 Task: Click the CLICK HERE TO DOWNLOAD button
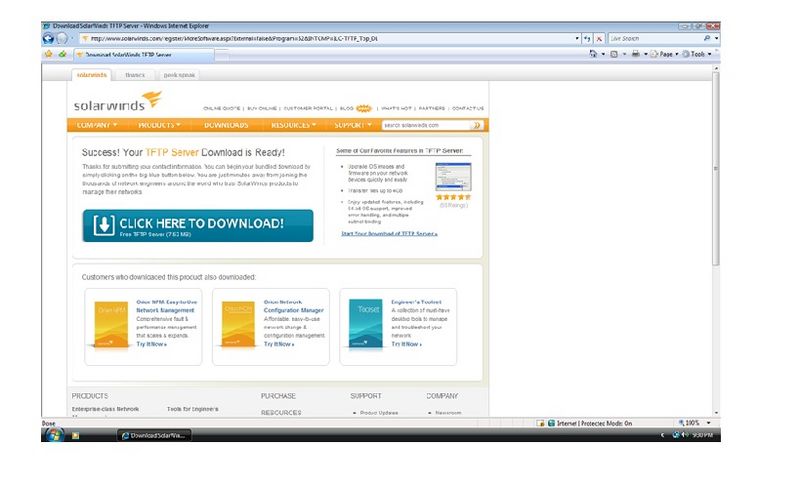click(x=198, y=225)
